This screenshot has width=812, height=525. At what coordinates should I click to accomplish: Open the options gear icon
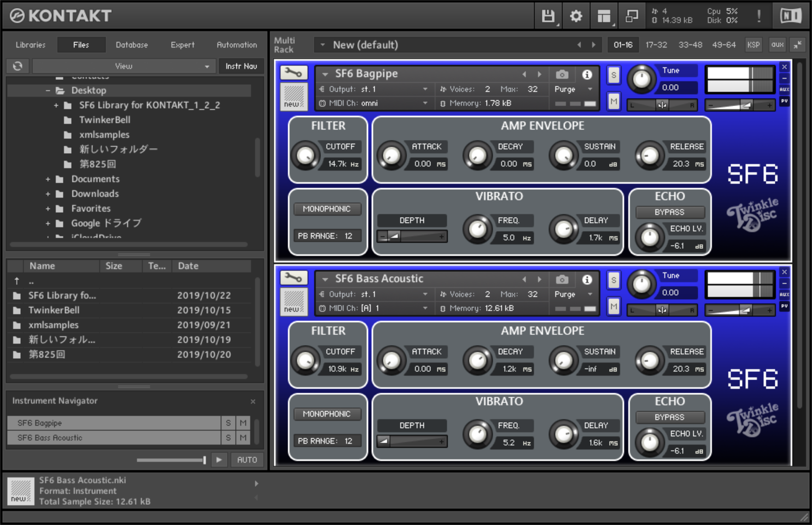pos(576,16)
